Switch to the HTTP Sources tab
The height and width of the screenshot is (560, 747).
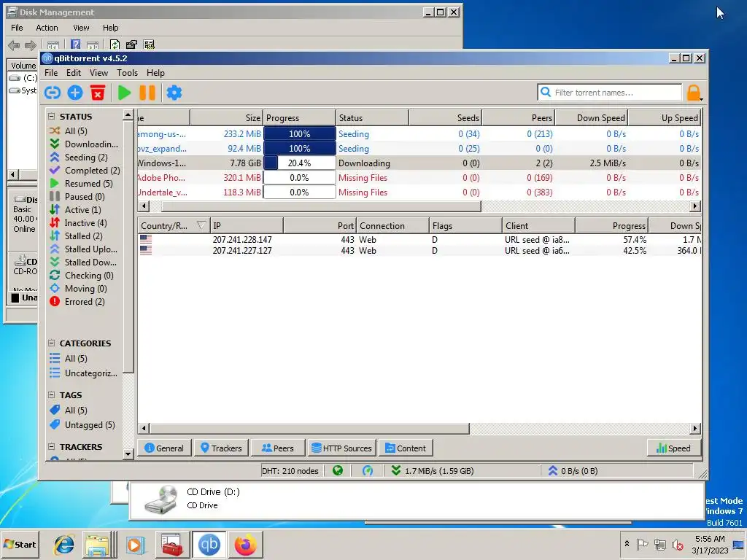point(341,448)
